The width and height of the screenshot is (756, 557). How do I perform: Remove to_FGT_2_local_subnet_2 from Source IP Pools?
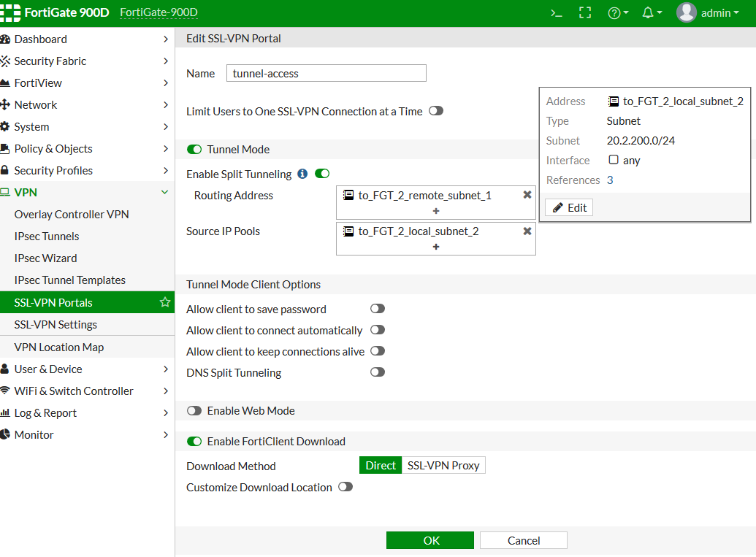(x=527, y=231)
